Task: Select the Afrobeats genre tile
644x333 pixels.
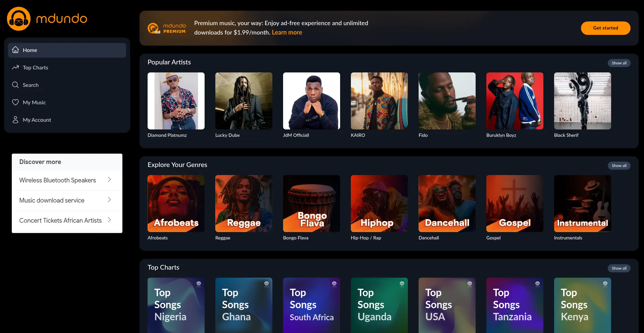Action: 176,204
